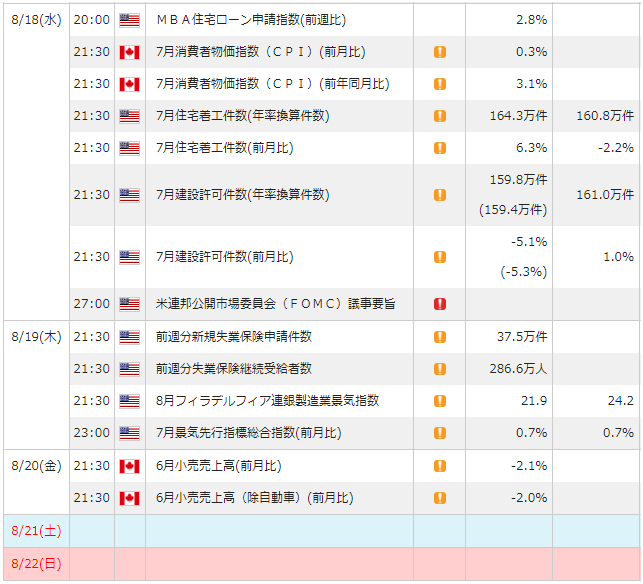Select the text 7月消費者物価指数（ＣＰＩ）(前年同月比)
This screenshot has width=643, height=584.
point(273,84)
